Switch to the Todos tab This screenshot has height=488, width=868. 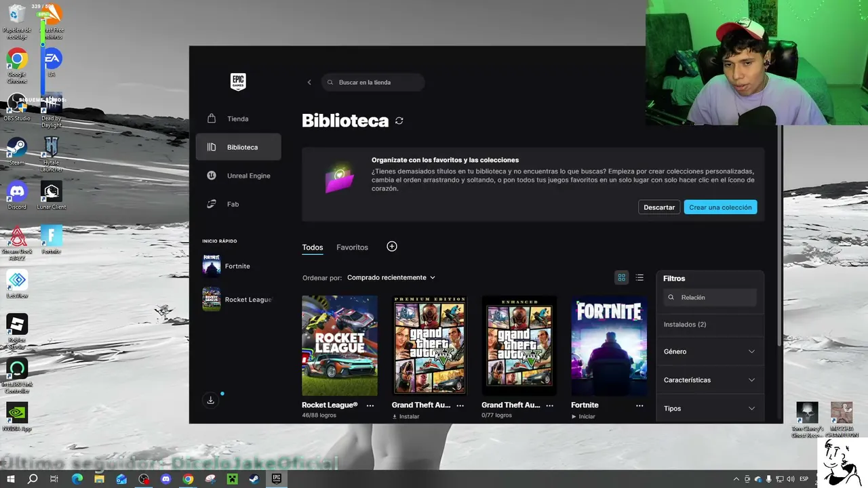click(313, 247)
